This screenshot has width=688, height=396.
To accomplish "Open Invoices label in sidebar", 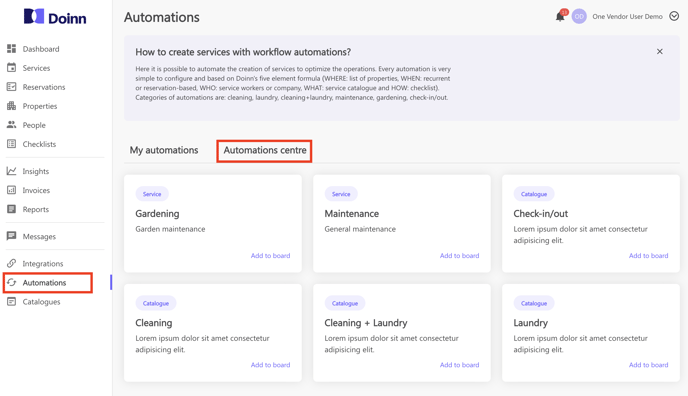I will (36, 190).
